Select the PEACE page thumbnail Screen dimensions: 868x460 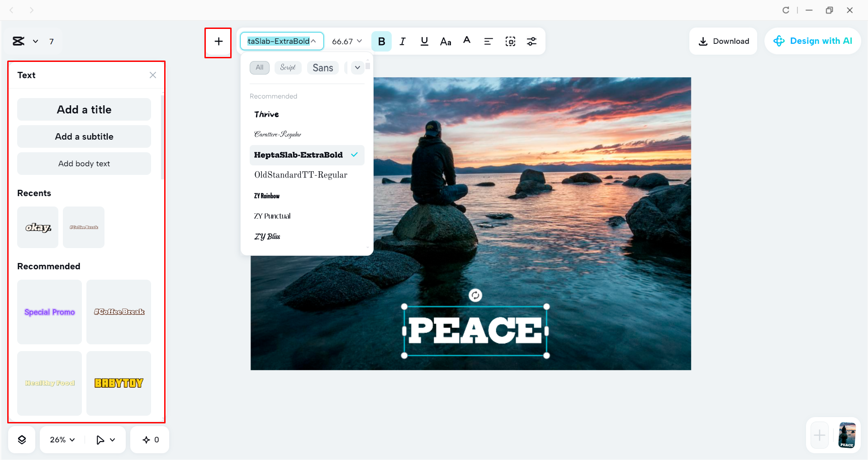coord(847,435)
